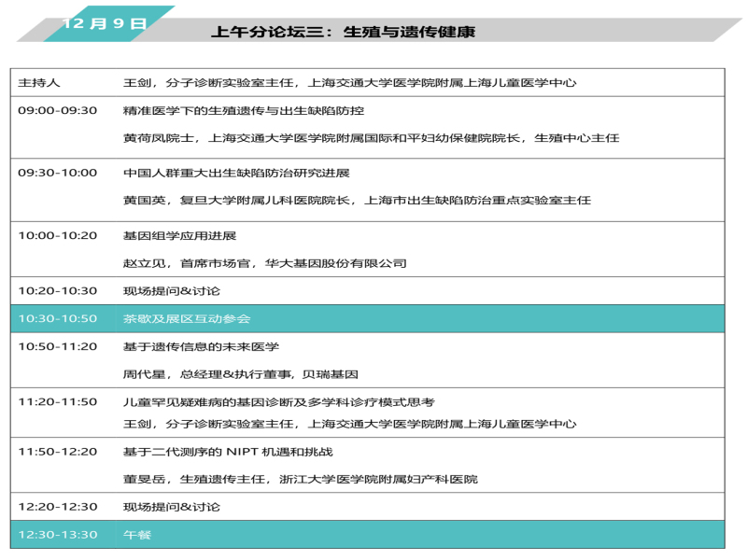Select highlighted time 12:30-13:30
Image resolution: width=747 pixels, height=560 pixels.
click(58, 535)
